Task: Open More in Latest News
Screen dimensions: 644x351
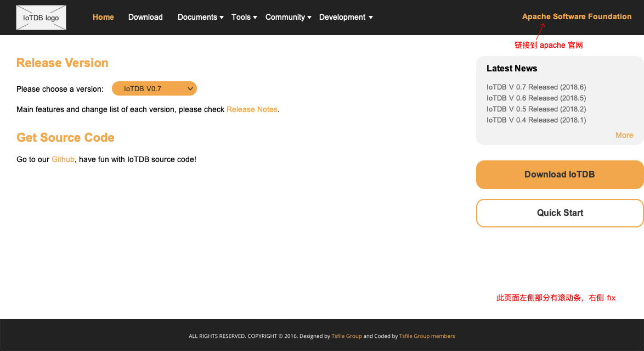Action: pyautogui.click(x=624, y=135)
